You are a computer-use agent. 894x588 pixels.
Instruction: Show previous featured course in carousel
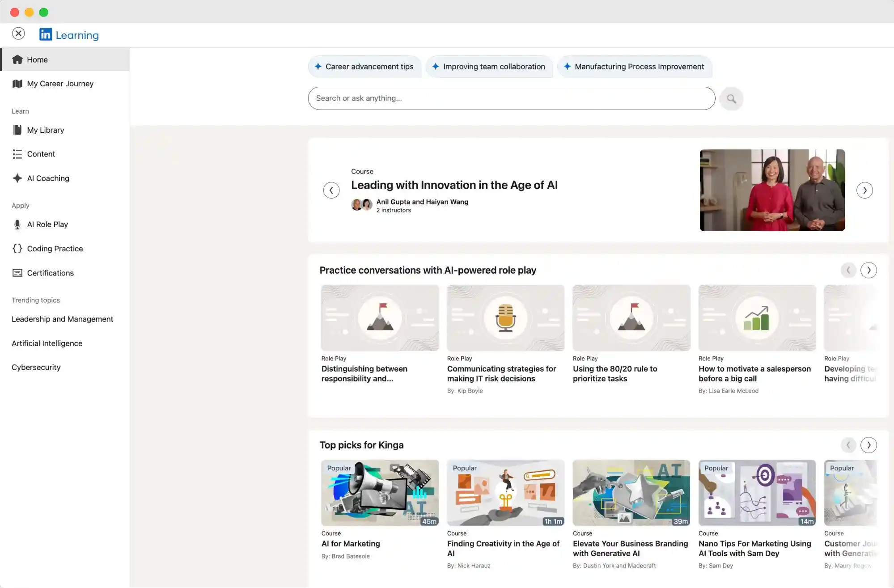click(x=331, y=190)
